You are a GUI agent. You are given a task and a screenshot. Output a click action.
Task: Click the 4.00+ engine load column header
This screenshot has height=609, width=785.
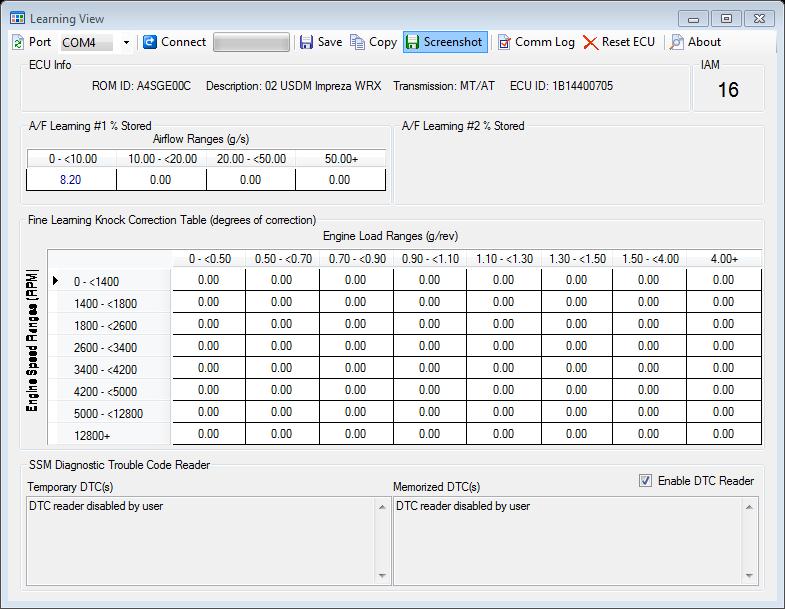723,259
